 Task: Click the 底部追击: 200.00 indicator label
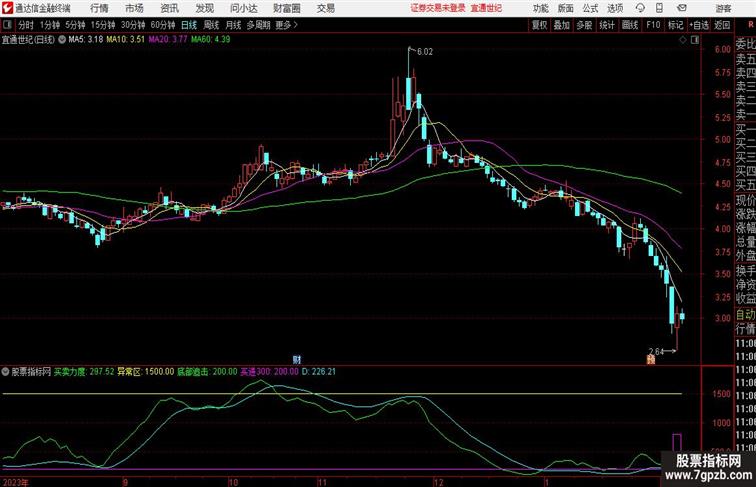pyautogui.click(x=207, y=372)
